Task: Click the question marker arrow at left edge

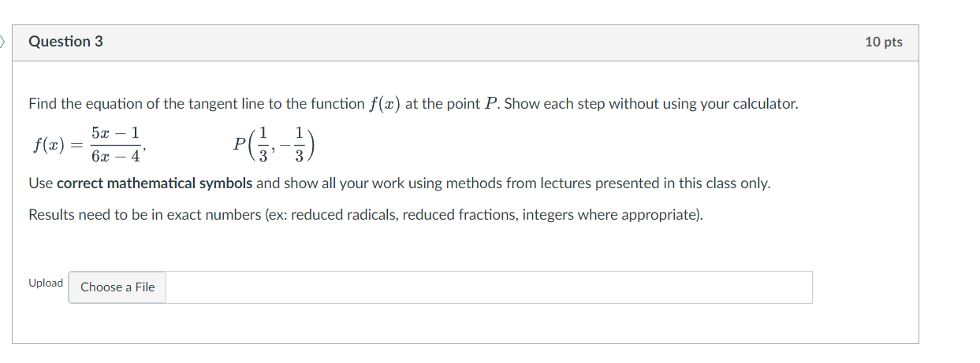Action: [x=2, y=41]
